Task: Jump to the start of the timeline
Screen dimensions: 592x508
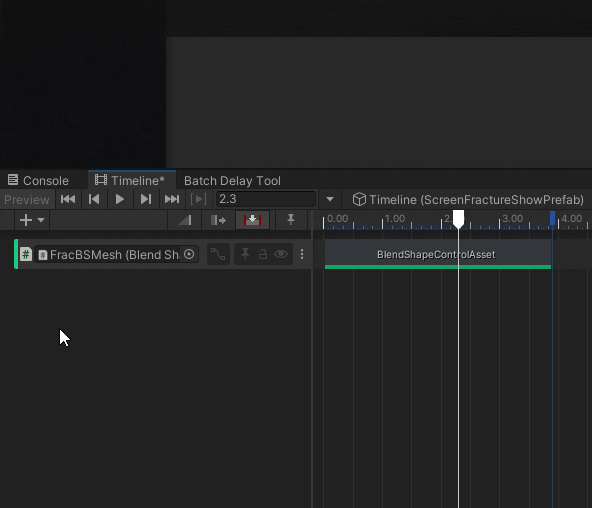Action: tap(68, 199)
